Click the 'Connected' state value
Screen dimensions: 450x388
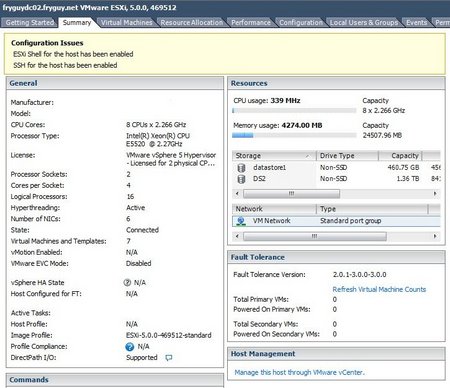pos(142,230)
